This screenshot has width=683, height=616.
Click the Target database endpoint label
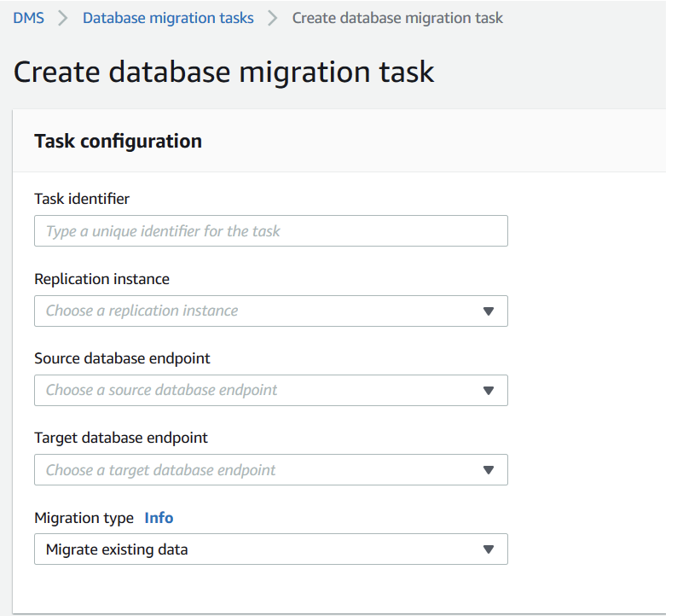coord(121,438)
